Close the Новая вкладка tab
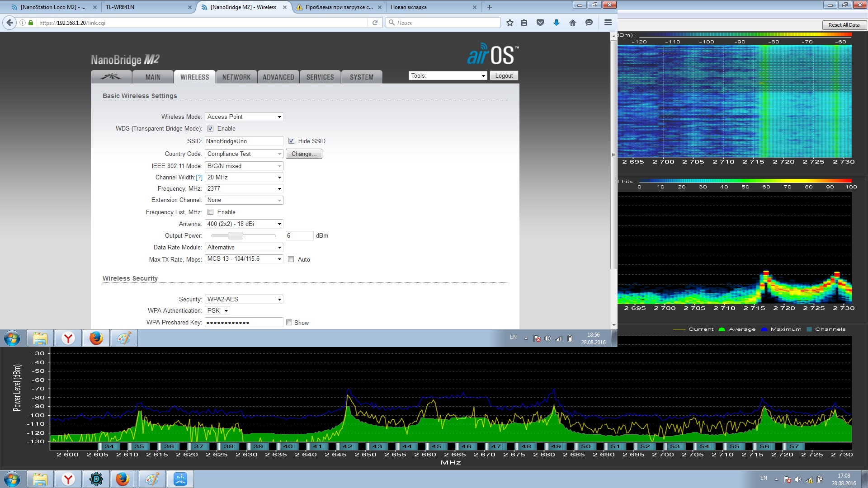 tap(475, 7)
